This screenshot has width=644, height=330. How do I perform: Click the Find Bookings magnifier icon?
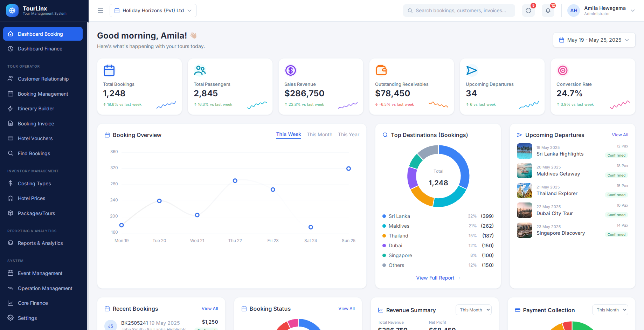tap(11, 153)
